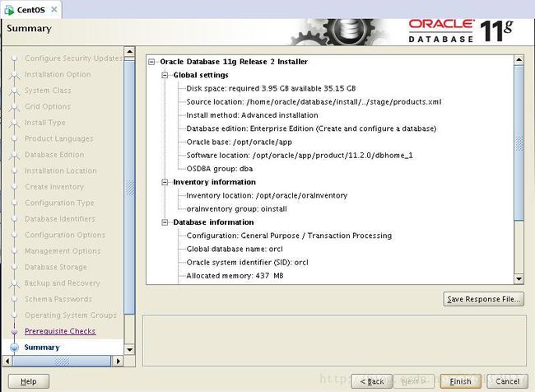Select the Software location dbhome_1 row
Viewport: 535px width, 392px height.
click(x=300, y=156)
